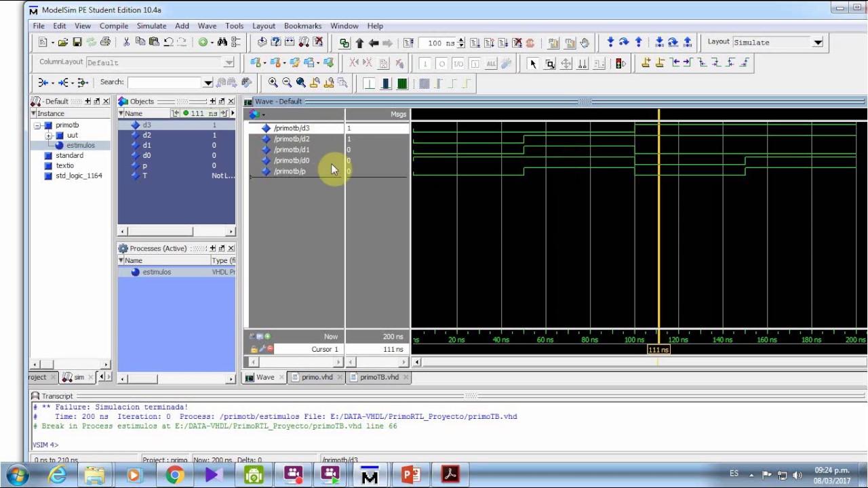Open PowerPoint from the taskbar

(x=411, y=475)
